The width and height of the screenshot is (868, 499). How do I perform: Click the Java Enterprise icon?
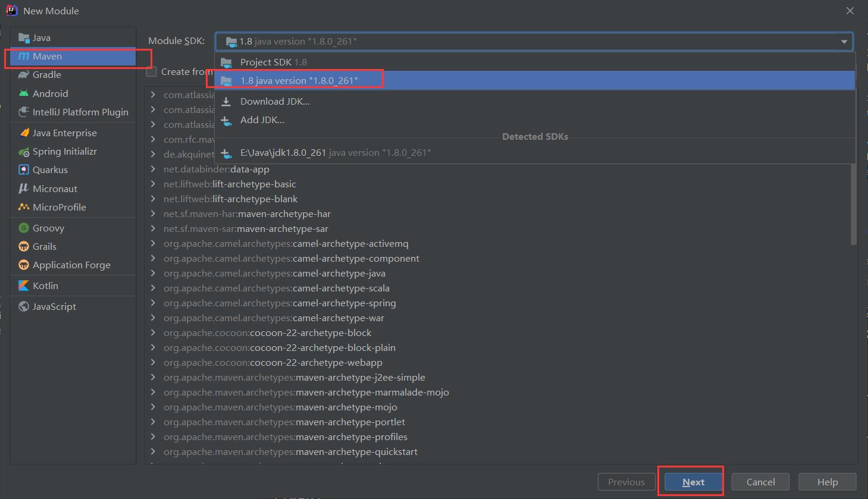click(x=24, y=133)
